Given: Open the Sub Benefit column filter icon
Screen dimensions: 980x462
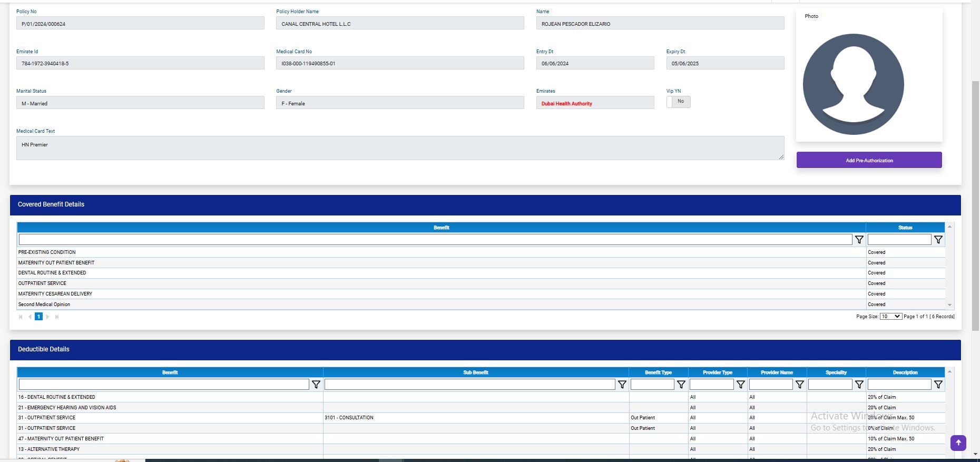Looking at the screenshot, I should (x=622, y=385).
